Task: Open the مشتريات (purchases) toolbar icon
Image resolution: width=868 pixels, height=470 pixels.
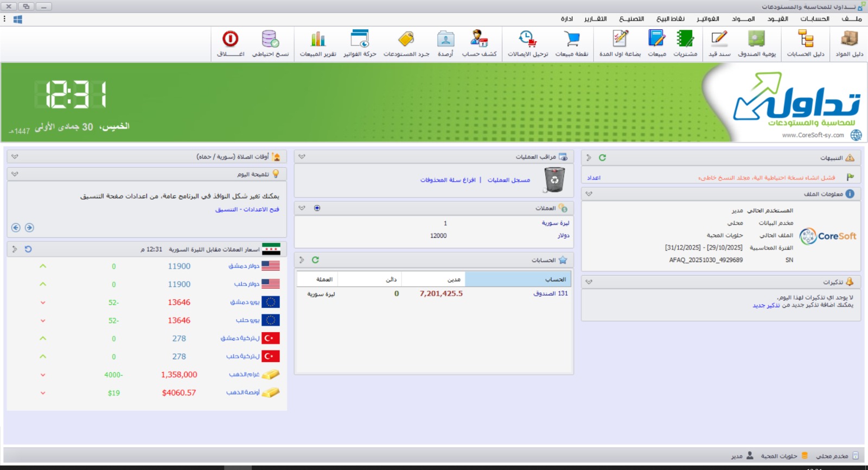Action: (x=685, y=43)
